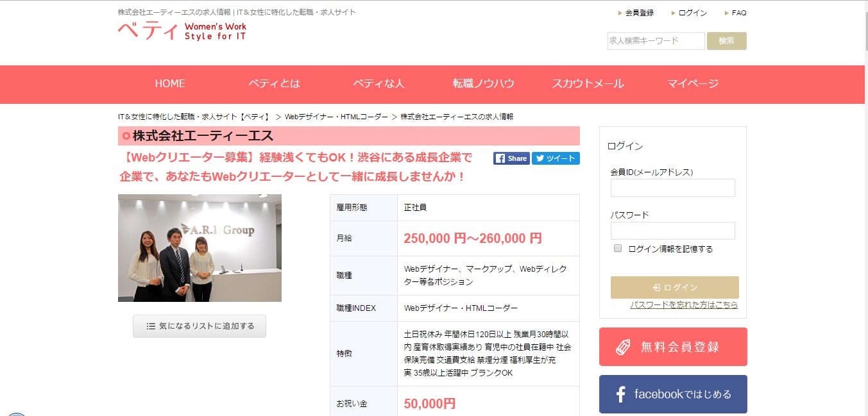
Task: Click the A.R.I. Group company photo
Action: coord(200,248)
